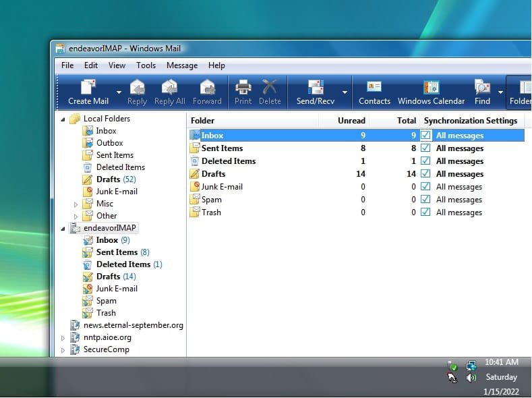
Task: Sort by the Folder column header
Action: point(253,121)
